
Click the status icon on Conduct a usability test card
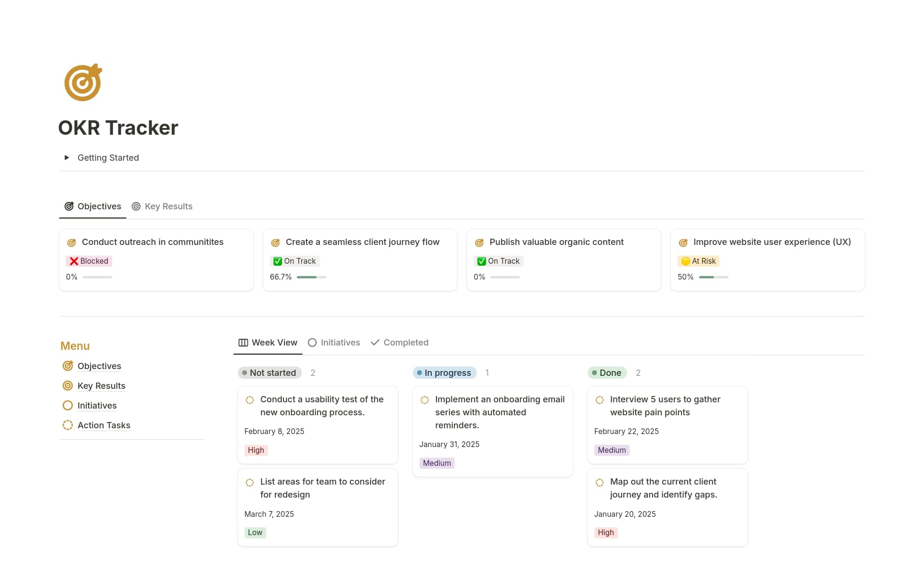coord(250,400)
